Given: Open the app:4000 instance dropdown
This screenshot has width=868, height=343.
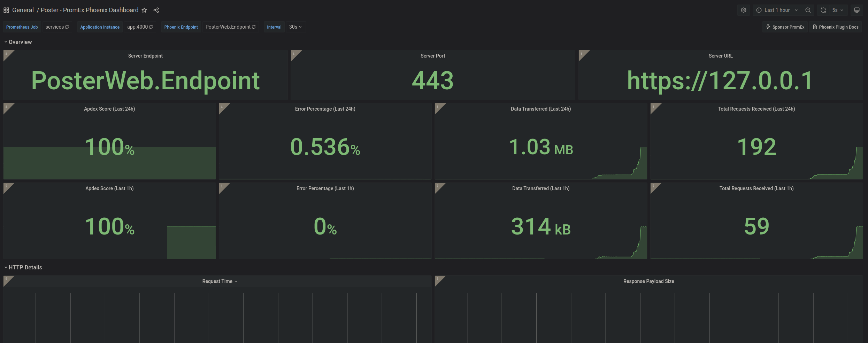Looking at the screenshot, I should [140, 27].
